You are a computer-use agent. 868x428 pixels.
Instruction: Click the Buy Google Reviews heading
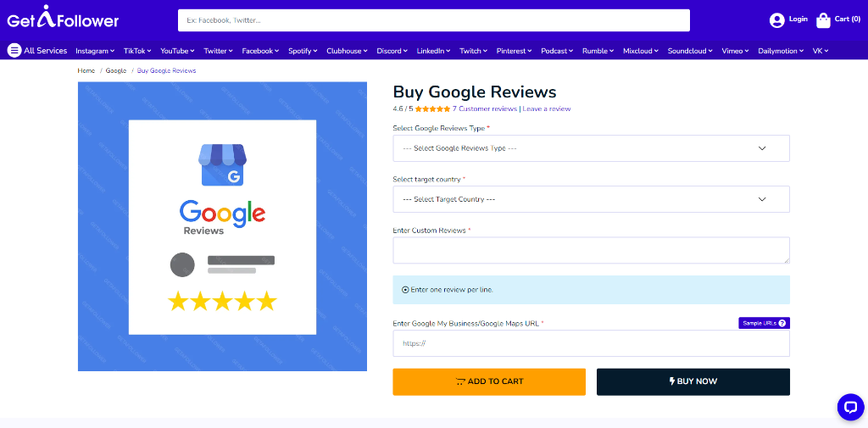475,92
